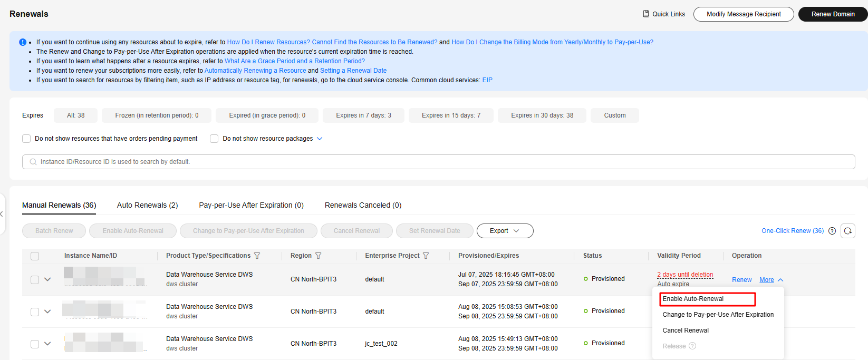The width and height of the screenshot is (868, 360).
Task: Focus the Instance ID/Resource ID search field
Action: pyautogui.click(x=439, y=162)
